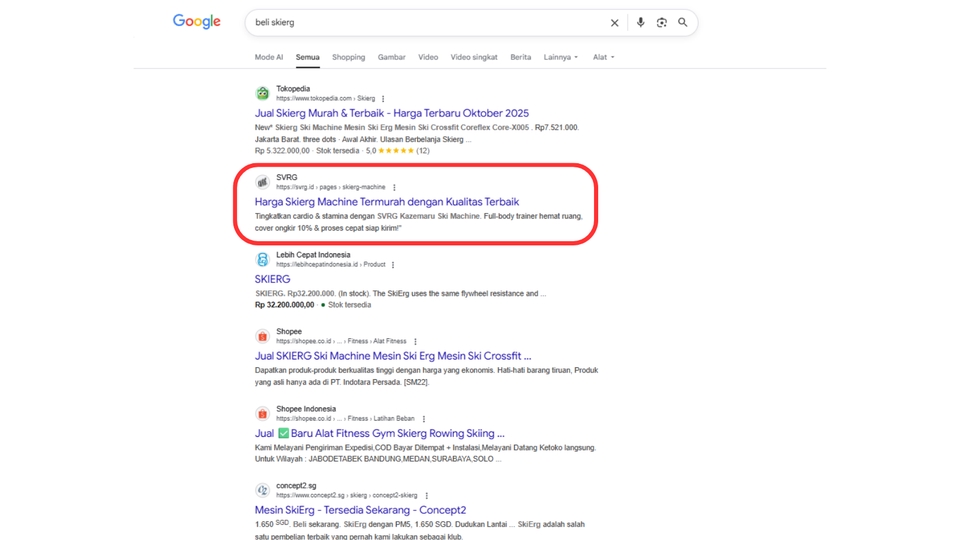Image resolution: width=960 pixels, height=540 pixels.
Task: Click the Google logo
Action: [196, 22]
